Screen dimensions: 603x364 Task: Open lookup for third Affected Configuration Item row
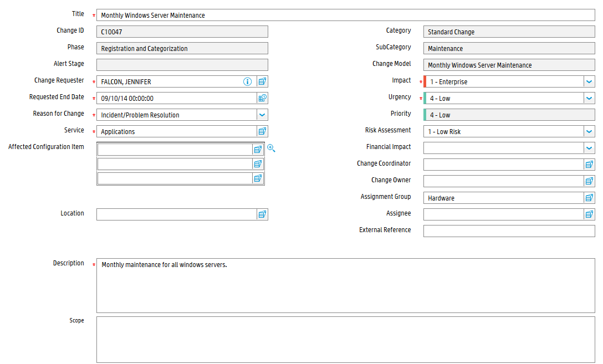[258, 178]
